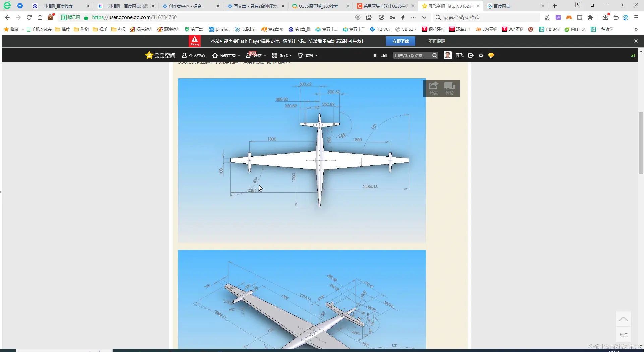Open the QQ空间 settings gear
This screenshot has height=352, width=644.
coord(481,55)
